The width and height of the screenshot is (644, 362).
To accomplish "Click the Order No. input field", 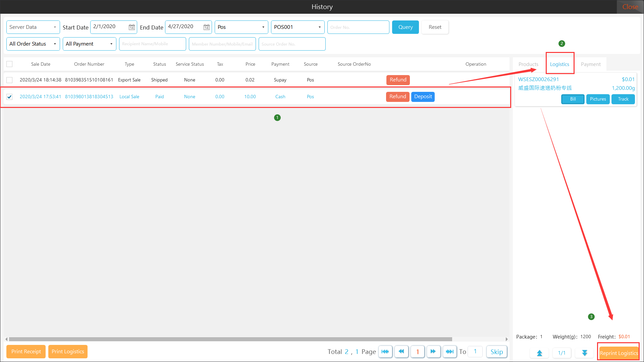I will pyautogui.click(x=358, y=27).
